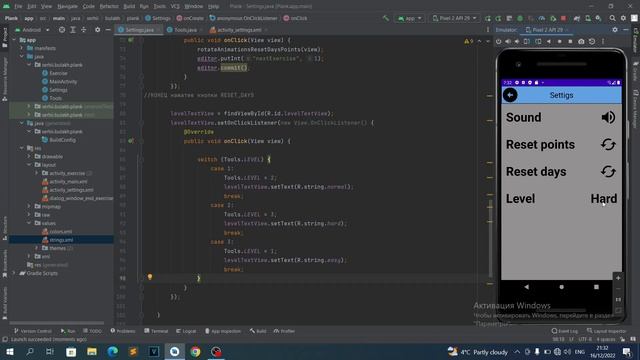
Task: Open Emulator panel settings gear
Action: click(x=615, y=30)
